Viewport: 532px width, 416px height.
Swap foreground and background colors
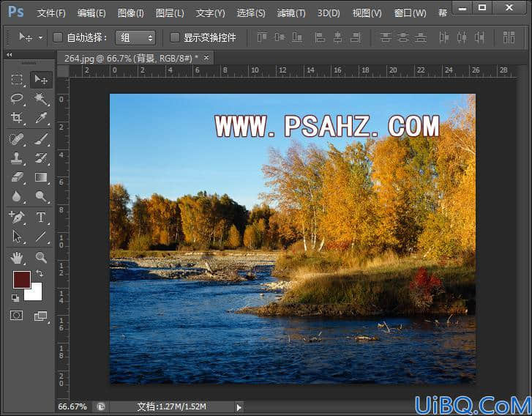[x=40, y=273]
